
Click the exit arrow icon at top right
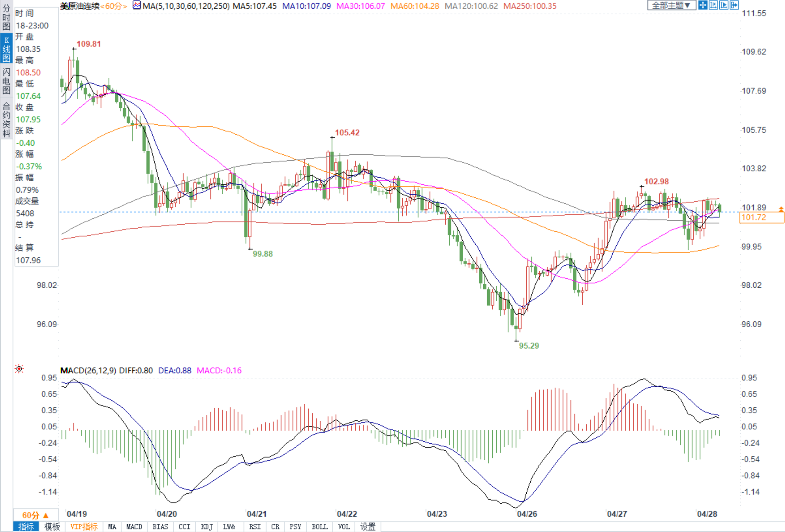tap(734, 5)
